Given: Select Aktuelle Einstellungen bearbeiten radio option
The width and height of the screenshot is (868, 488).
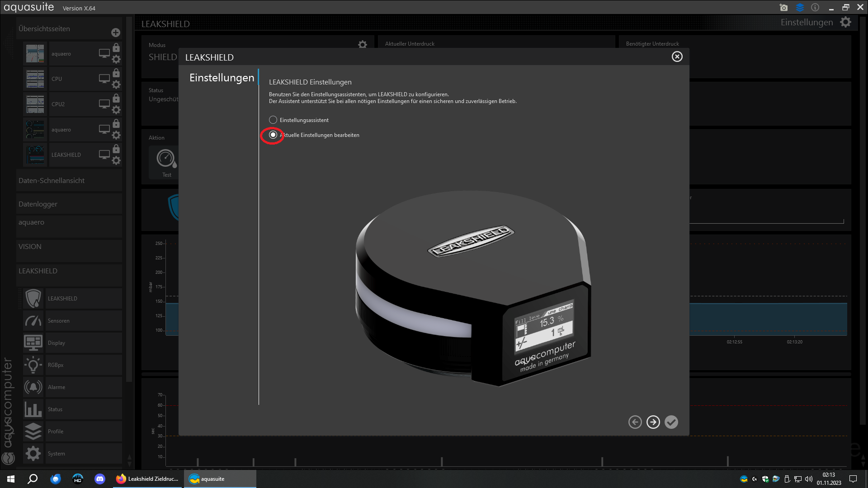Looking at the screenshot, I should [x=273, y=135].
